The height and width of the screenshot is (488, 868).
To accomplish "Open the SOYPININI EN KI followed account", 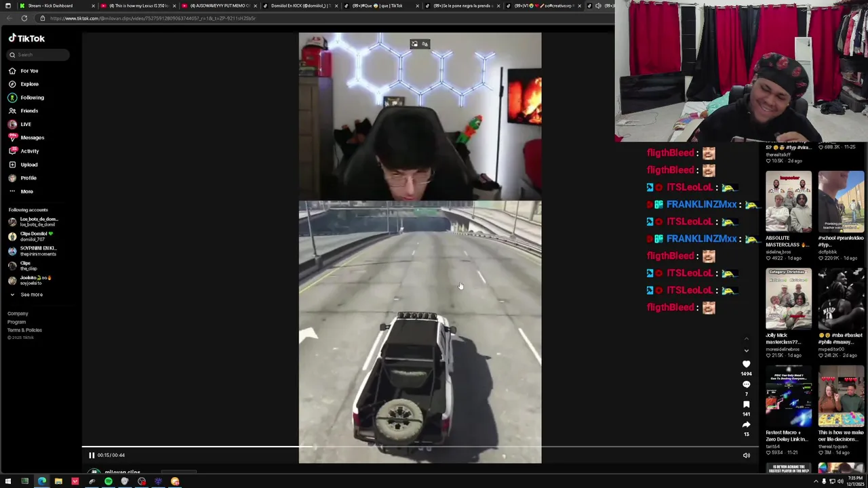I will coord(34,251).
